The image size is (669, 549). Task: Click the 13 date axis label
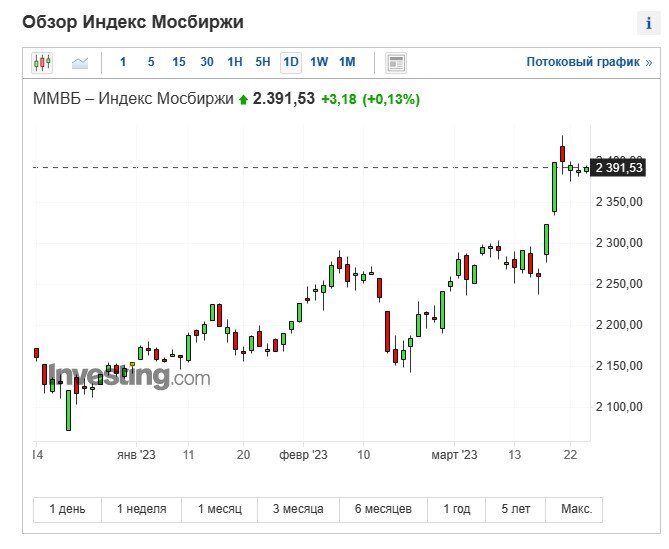coord(515,455)
